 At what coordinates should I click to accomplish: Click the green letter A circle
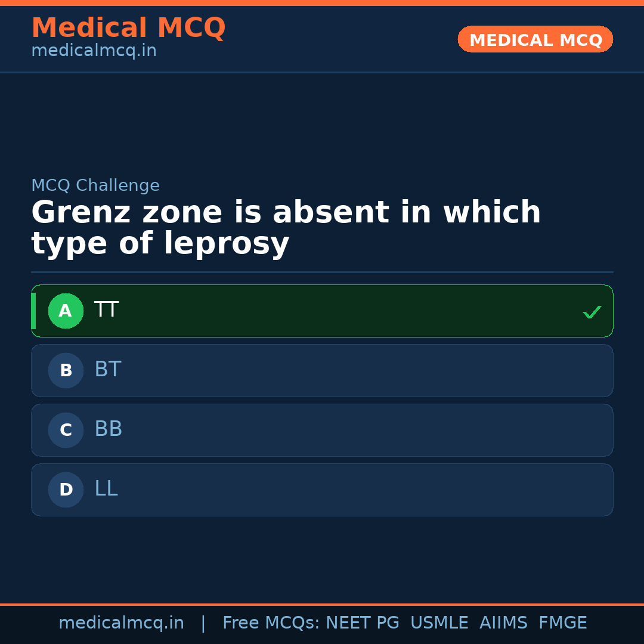point(66,311)
